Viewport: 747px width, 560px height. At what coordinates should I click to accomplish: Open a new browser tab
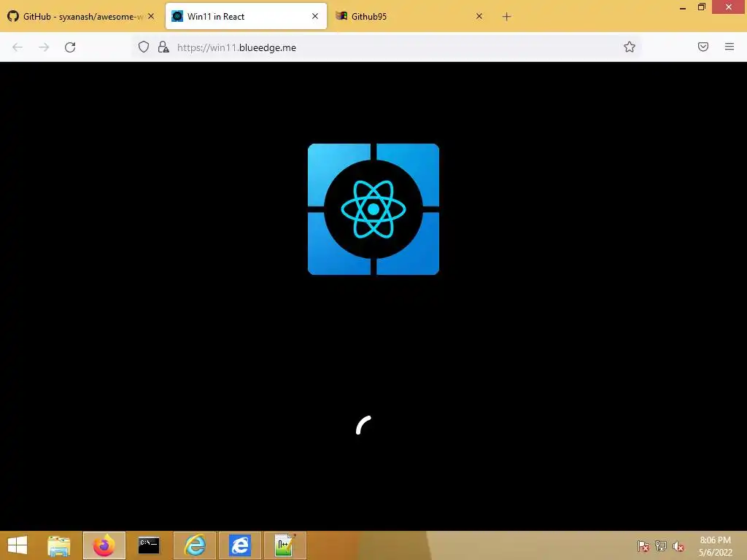(x=506, y=17)
